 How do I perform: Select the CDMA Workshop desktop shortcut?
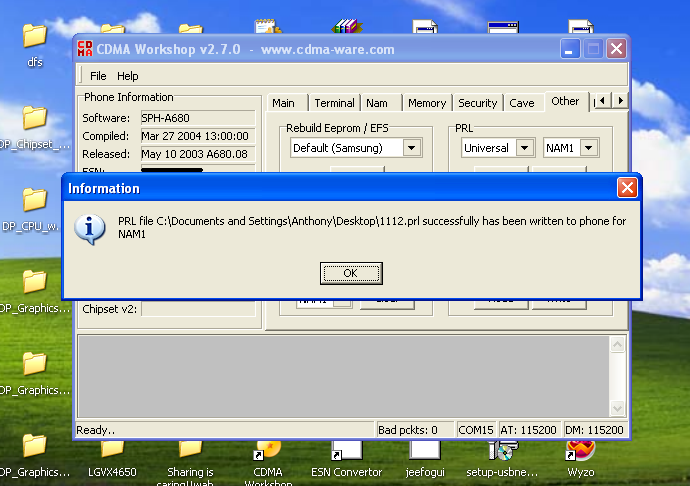tap(268, 451)
